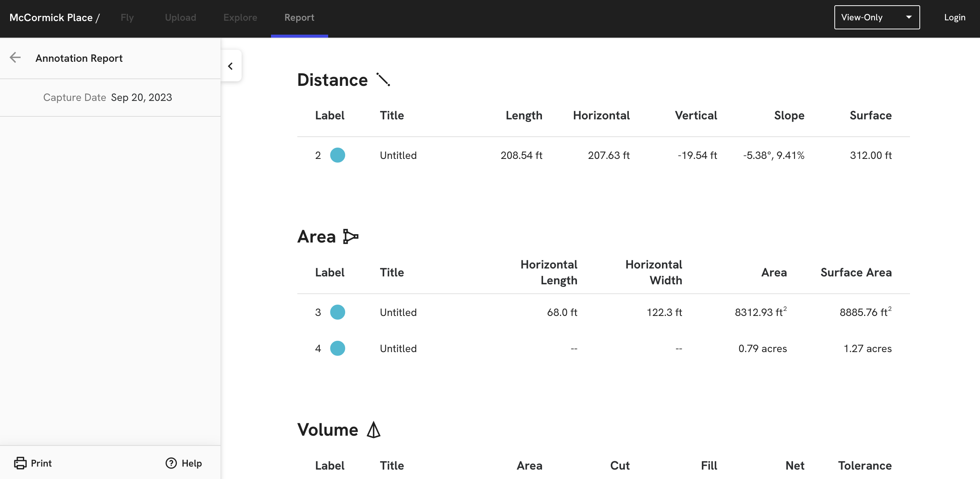This screenshot has width=980, height=479.
Task: Click the 312.00 ft surface value
Action: tap(871, 156)
